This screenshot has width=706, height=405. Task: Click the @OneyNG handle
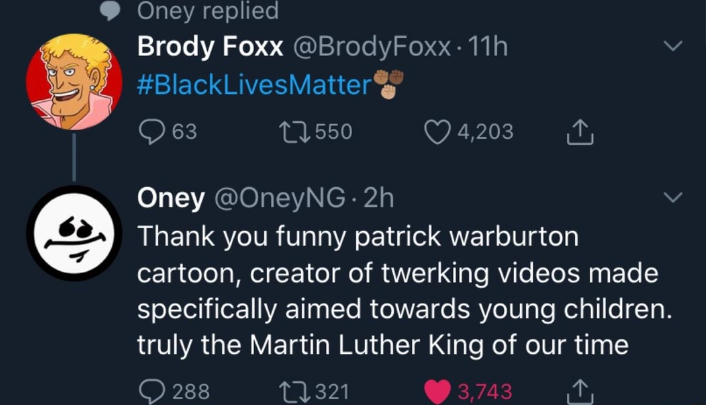click(x=268, y=198)
